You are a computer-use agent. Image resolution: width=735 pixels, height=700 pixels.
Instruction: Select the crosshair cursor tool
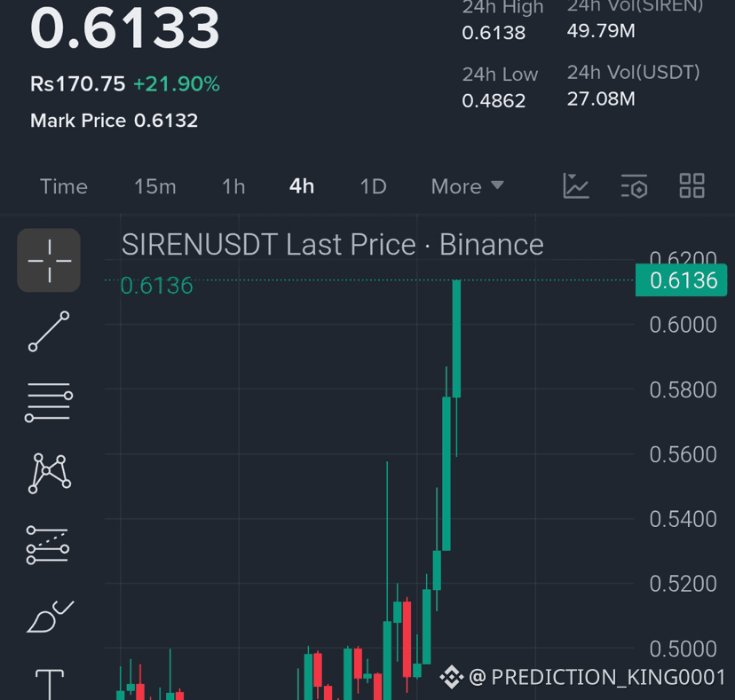pos(49,261)
